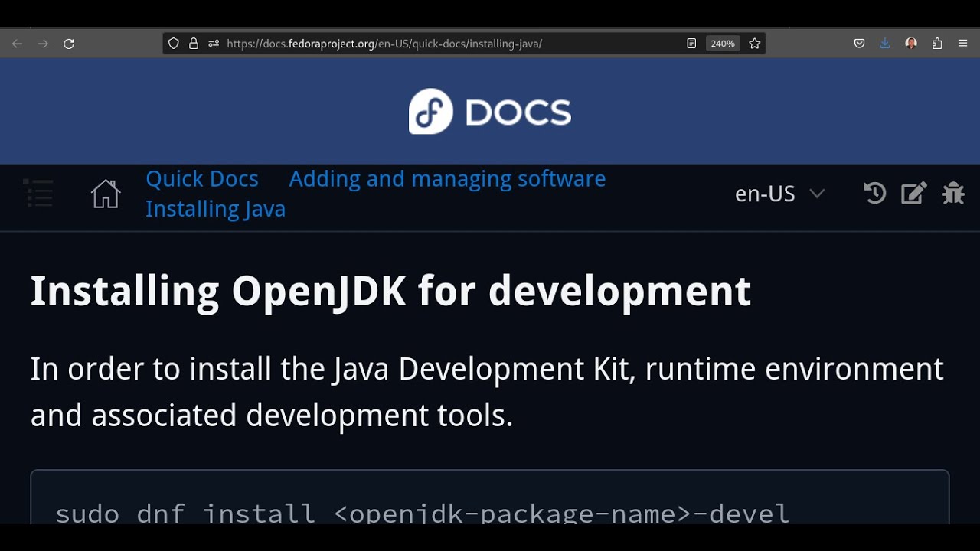This screenshot has width=980, height=551.
Task: Go forward with the browser forward arrow
Action: tap(43, 44)
